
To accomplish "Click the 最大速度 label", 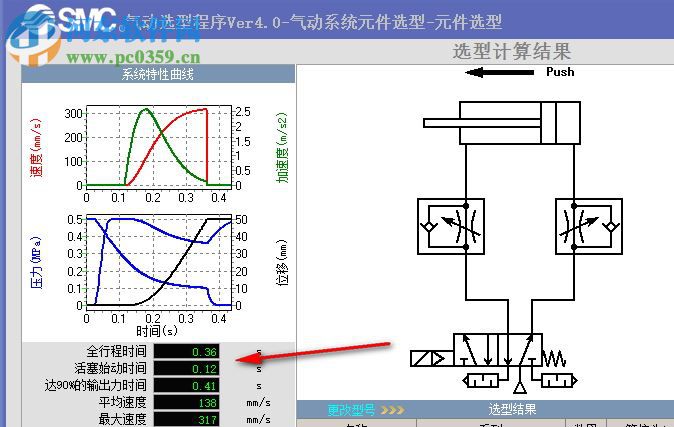I will (123, 419).
